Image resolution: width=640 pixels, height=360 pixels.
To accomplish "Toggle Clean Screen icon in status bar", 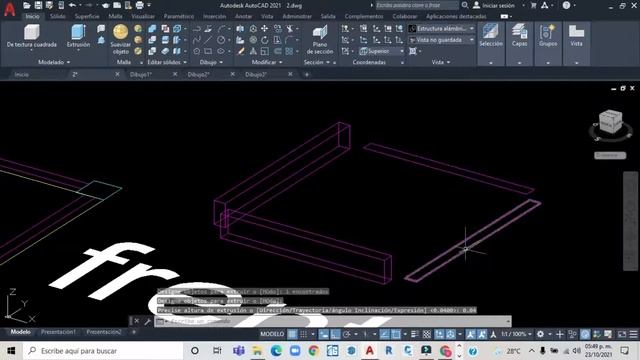I will tap(622, 334).
